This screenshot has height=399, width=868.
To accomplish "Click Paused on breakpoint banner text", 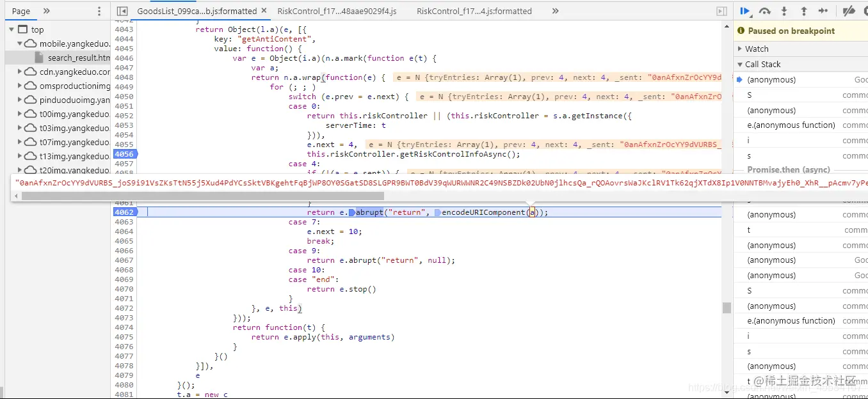I will [791, 31].
